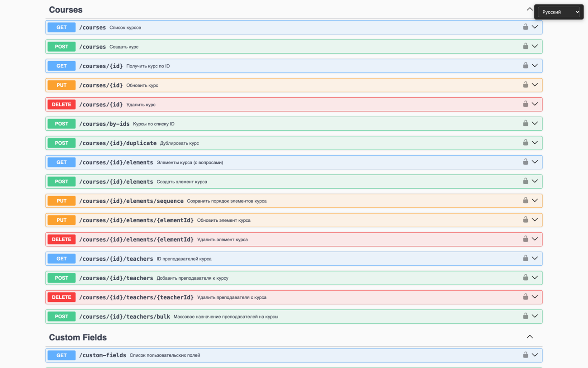This screenshot has height=368, width=588.
Task: Click the /courses/{id}/elements/sequence path
Action: pyautogui.click(x=131, y=201)
